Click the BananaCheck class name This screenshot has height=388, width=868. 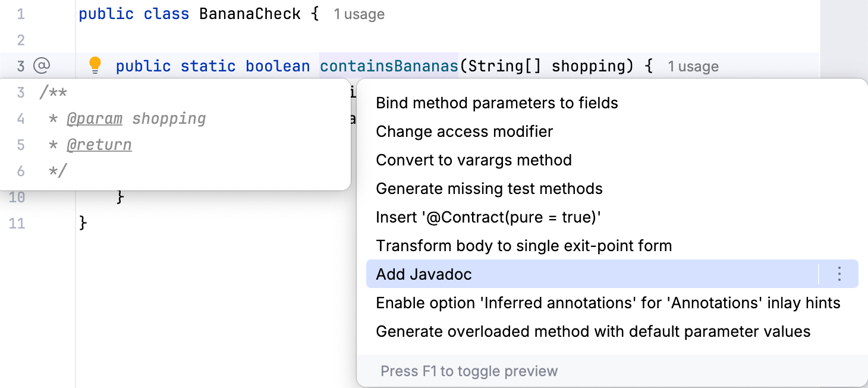pyautogui.click(x=250, y=13)
